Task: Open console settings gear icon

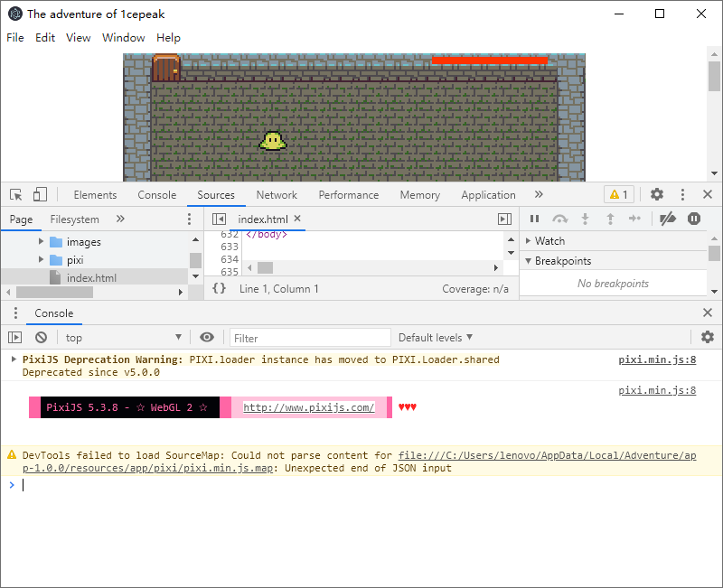Action: 707,337
